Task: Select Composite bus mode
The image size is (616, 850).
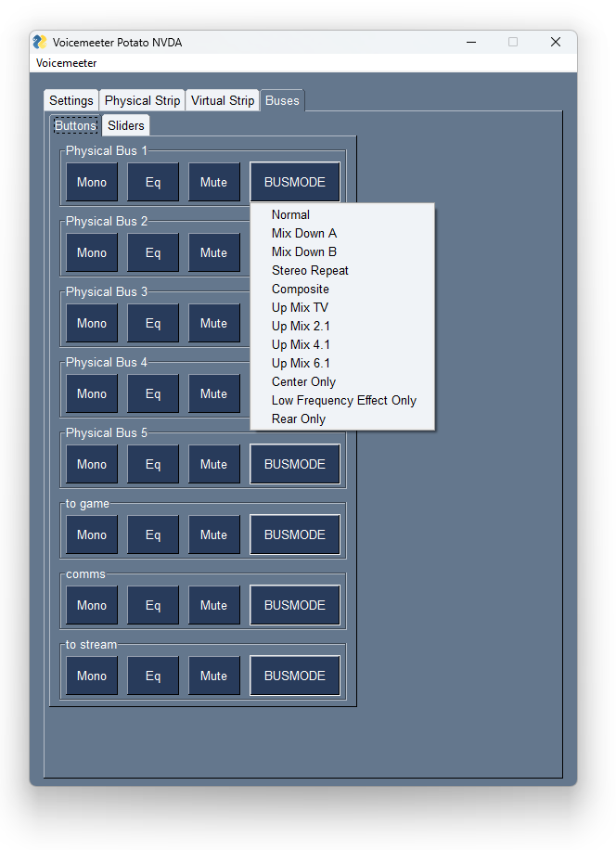Action: point(300,289)
